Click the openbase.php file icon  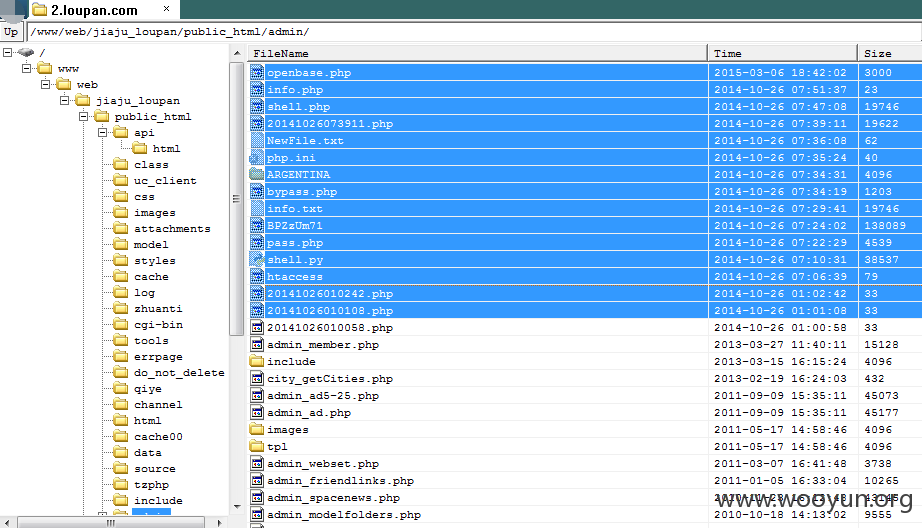click(x=257, y=72)
